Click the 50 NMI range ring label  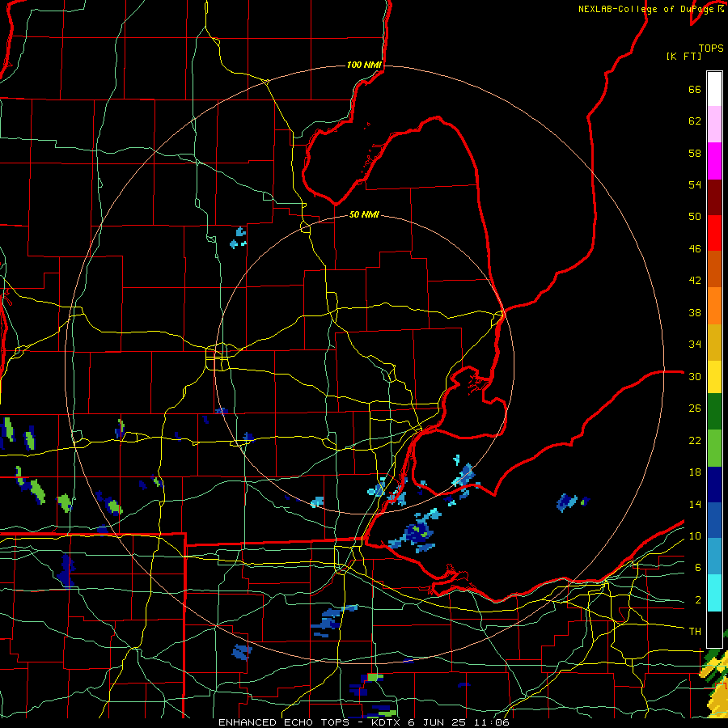click(x=364, y=214)
